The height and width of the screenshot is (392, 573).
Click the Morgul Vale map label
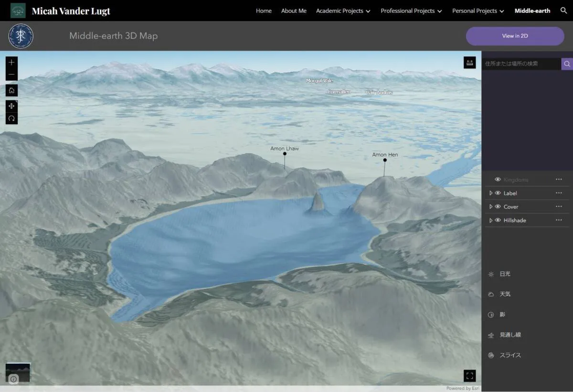[319, 81]
